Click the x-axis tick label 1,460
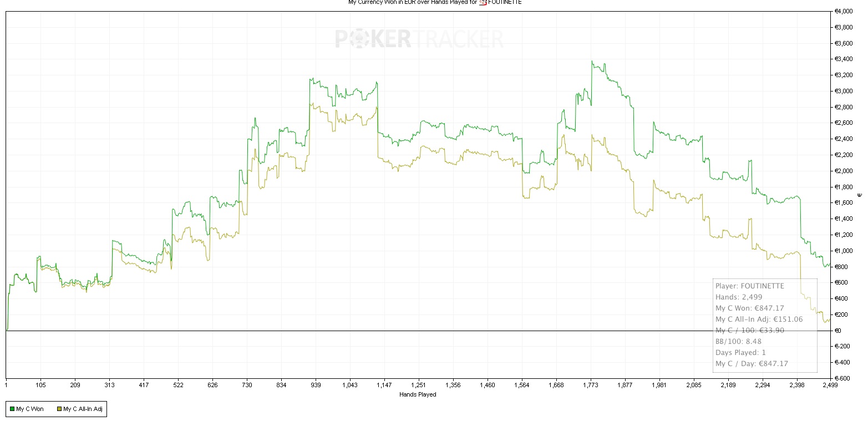 click(x=488, y=385)
